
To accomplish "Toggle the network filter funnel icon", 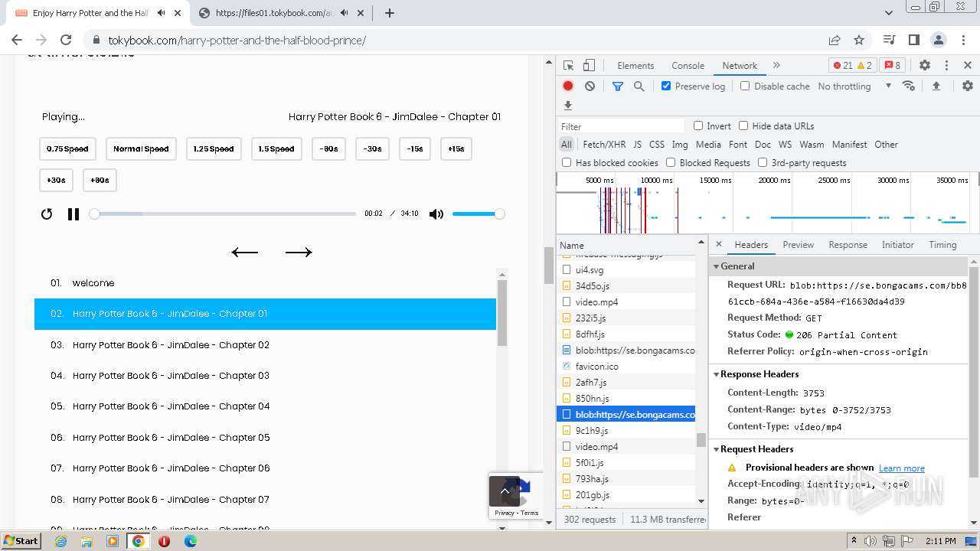I will tap(618, 86).
